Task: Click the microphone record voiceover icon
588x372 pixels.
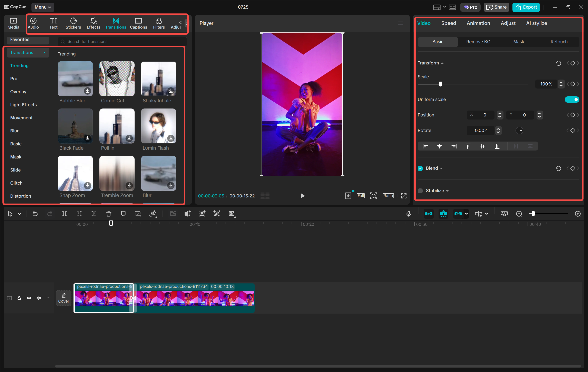Action: tap(409, 214)
